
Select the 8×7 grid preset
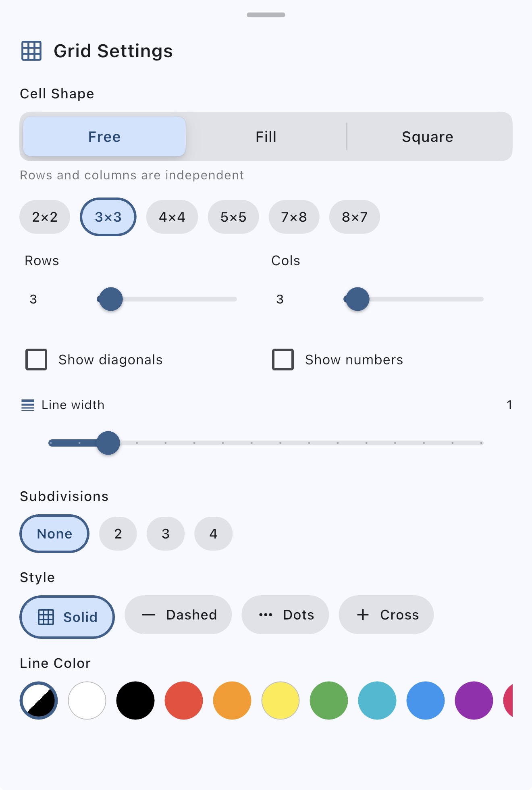click(354, 217)
